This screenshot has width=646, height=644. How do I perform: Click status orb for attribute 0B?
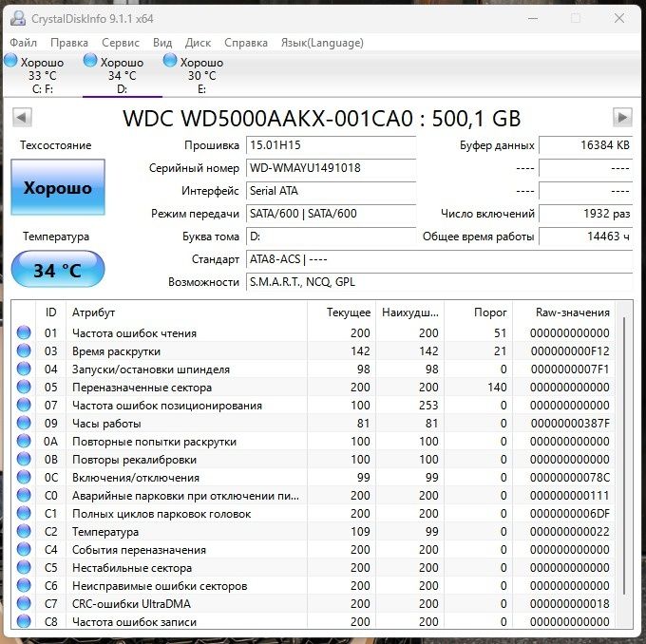24,459
